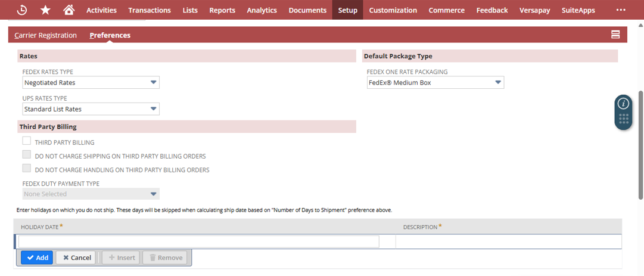
Task: Check Do Not Charge Handling option
Action: tap(27, 169)
